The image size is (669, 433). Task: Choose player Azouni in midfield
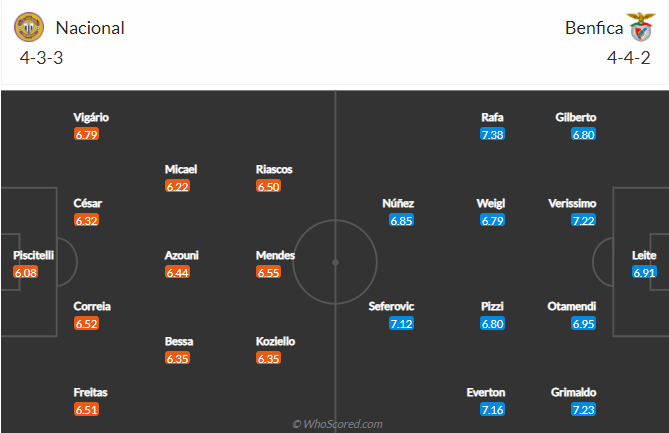(x=182, y=256)
